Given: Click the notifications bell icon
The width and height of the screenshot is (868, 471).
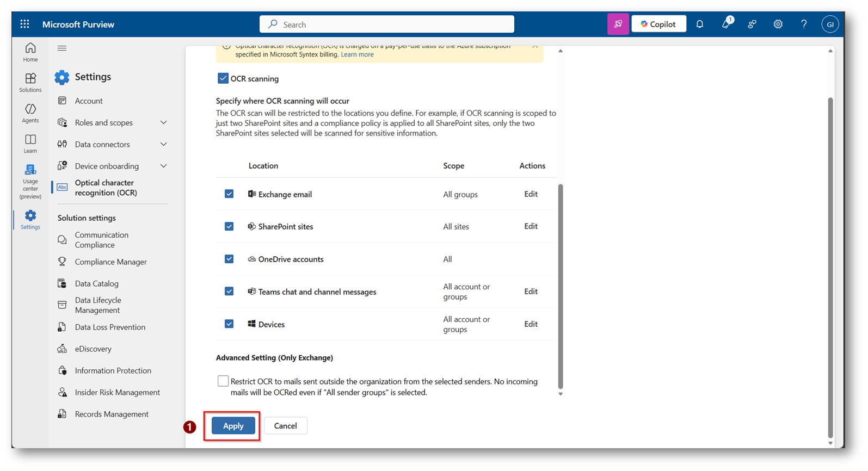Looking at the screenshot, I should (x=700, y=24).
